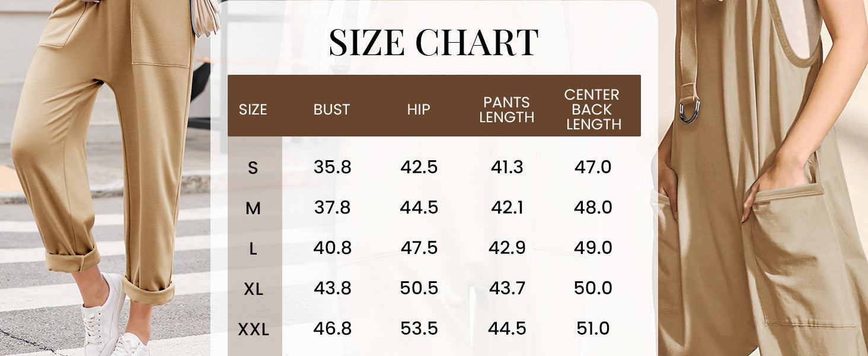Click the CENTER BACK LENGTH column header
Image resolution: width=868 pixels, height=356 pixels.
pyautogui.click(x=593, y=109)
